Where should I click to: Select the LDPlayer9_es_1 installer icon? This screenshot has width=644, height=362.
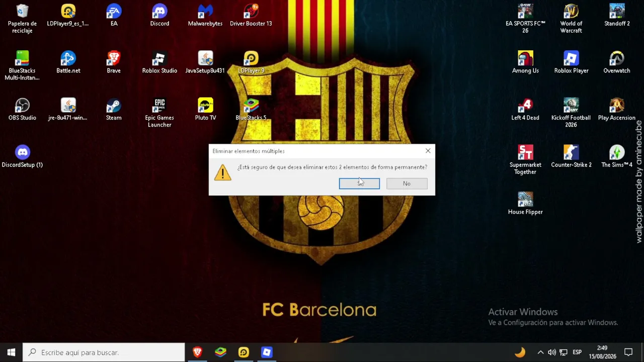(68, 16)
